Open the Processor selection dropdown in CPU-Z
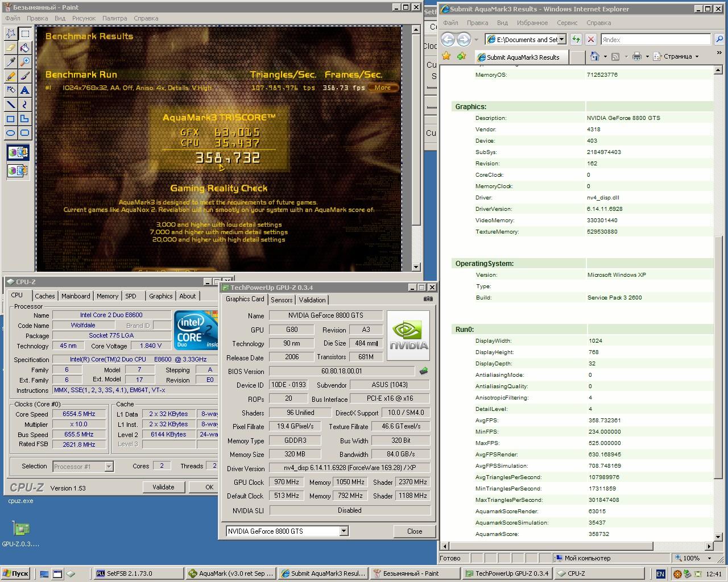Viewport: 728px width, 582px height. click(x=109, y=467)
